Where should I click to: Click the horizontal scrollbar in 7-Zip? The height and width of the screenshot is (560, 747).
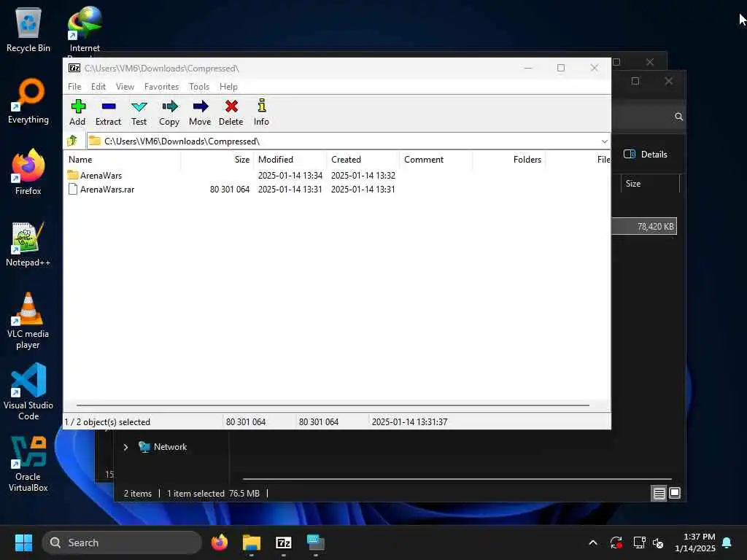click(x=333, y=405)
